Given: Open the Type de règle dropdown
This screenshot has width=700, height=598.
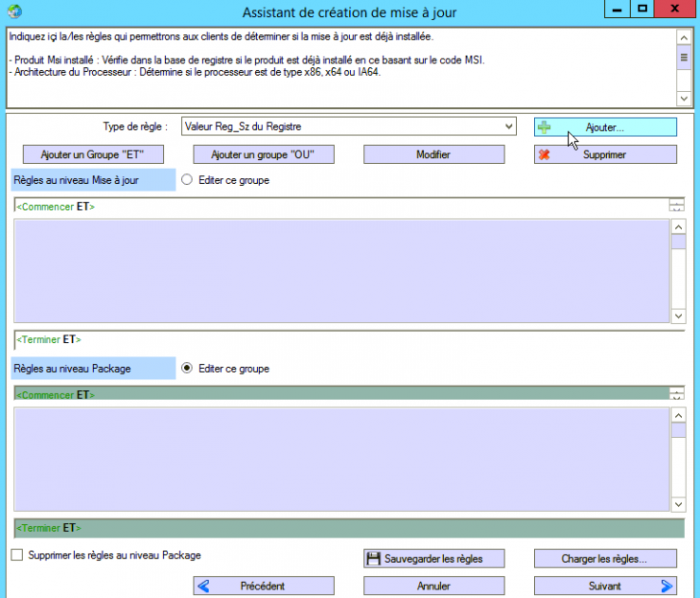Looking at the screenshot, I should point(508,126).
